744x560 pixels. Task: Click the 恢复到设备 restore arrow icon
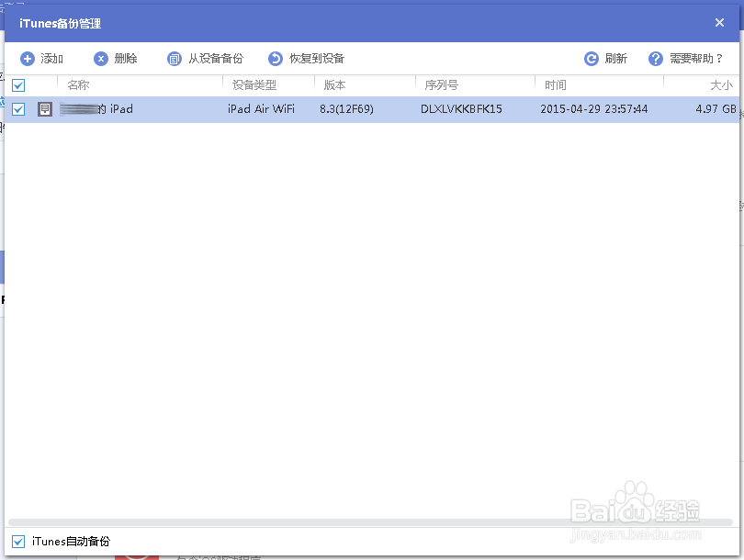pos(275,58)
